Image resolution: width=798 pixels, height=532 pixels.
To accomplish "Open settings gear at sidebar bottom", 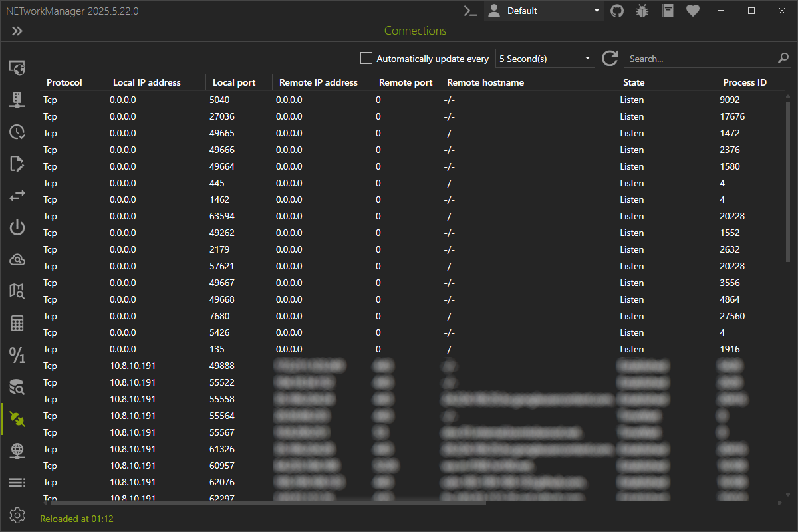I will click(x=17, y=515).
